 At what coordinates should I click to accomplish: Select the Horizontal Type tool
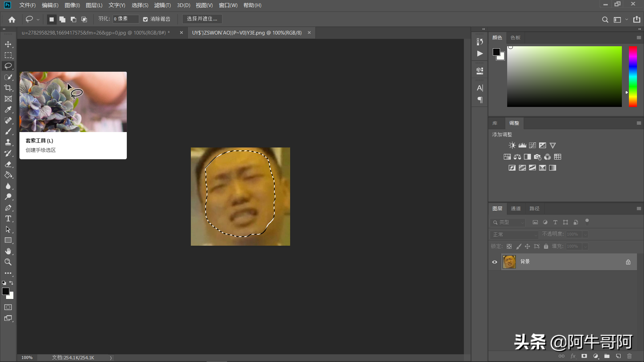pyautogui.click(x=8, y=219)
